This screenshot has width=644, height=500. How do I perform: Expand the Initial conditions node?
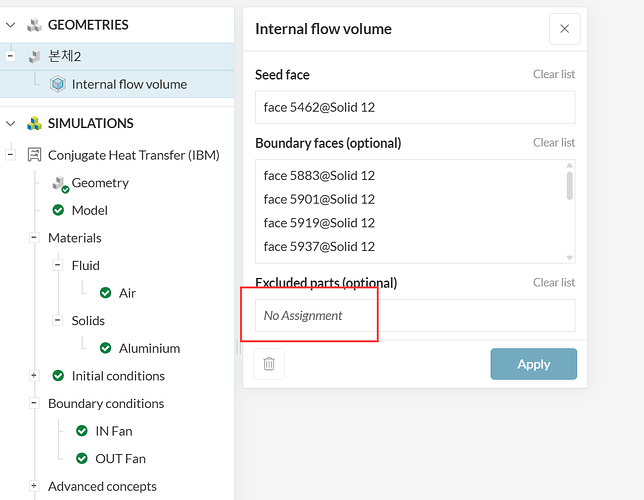[34, 375]
